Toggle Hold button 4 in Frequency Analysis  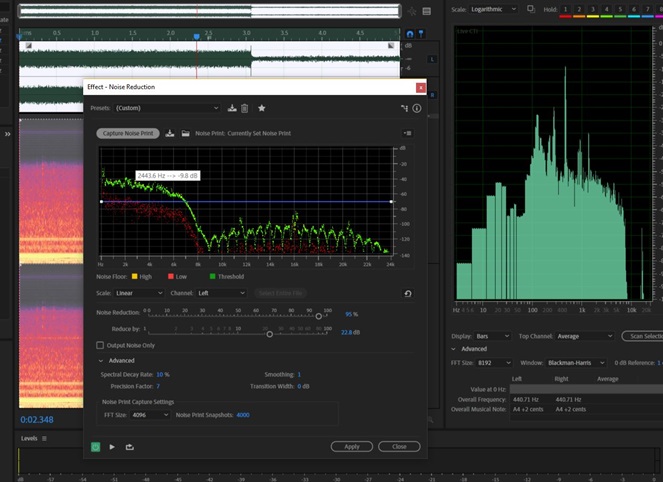[606, 9]
